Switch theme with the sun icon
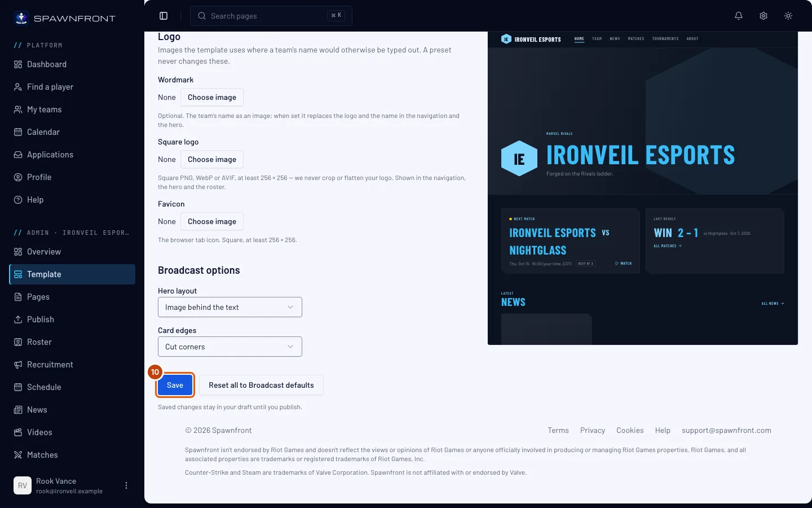 pos(788,16)
